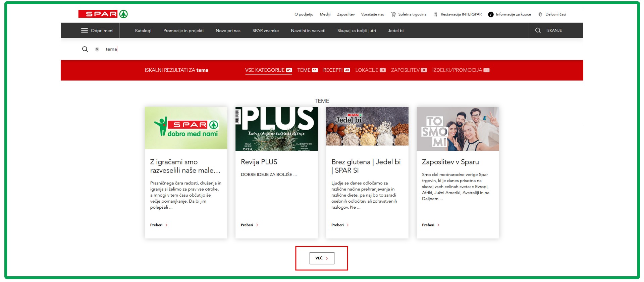Open SPAR znamke menu

pos(266,30)
